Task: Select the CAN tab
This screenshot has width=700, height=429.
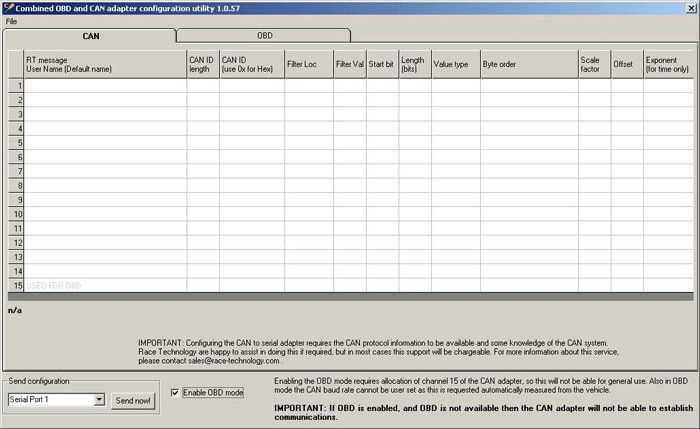Action: [x=90, y=35]
